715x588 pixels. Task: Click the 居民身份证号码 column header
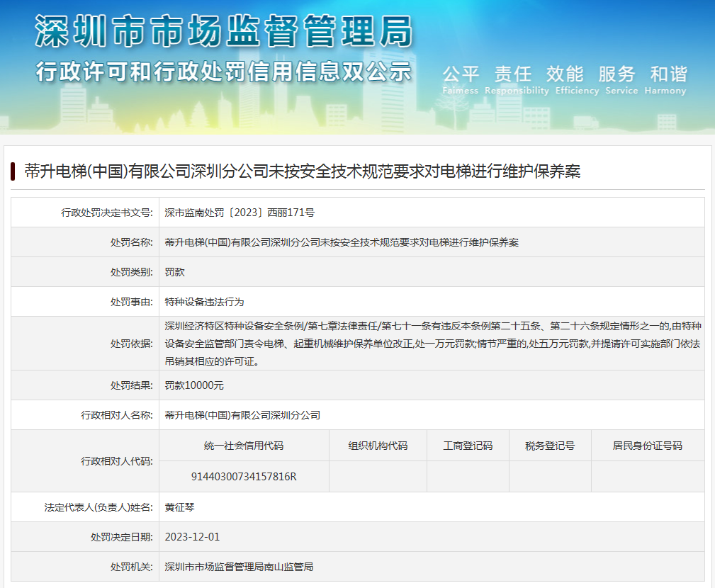click(648, 446)
